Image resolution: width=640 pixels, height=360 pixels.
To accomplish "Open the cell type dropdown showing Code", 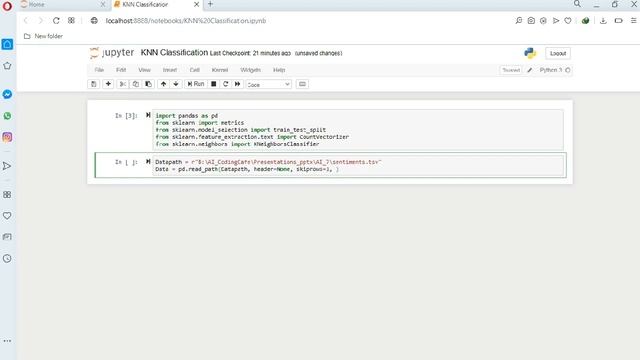I will tap(269, 84).
